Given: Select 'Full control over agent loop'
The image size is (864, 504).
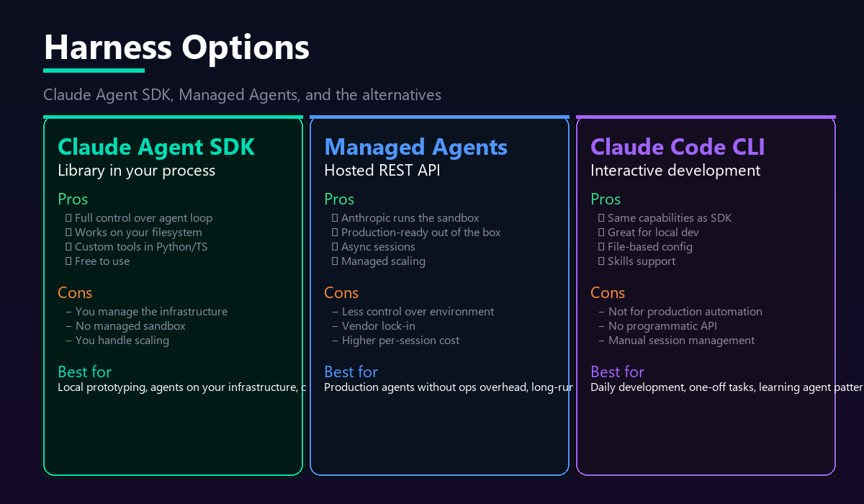Looking at the screenshot, I should point(139,218).
